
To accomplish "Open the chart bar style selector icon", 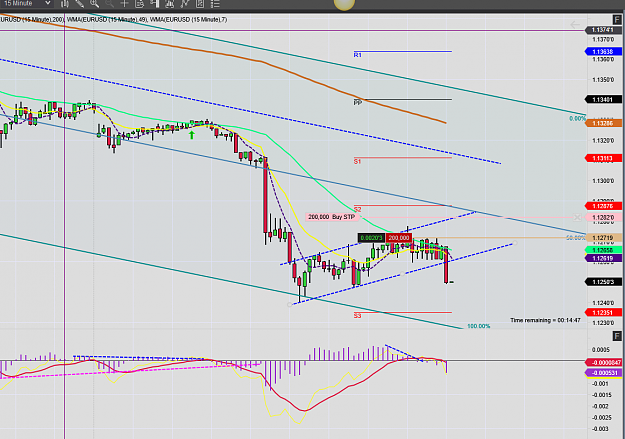I will pos(65,4).
